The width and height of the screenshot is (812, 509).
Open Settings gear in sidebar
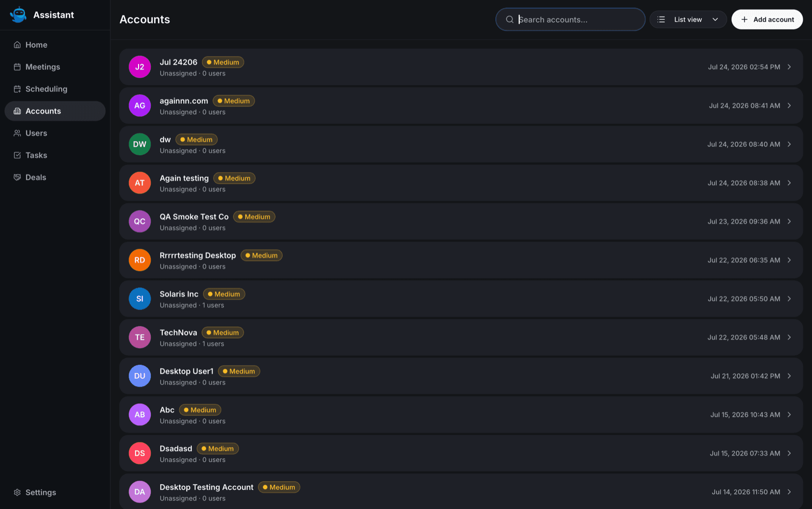pyautogui.click(x=17, y=492)
